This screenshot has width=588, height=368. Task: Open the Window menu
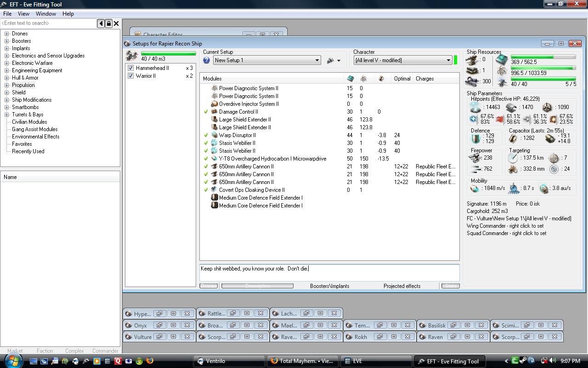(46, 14)
